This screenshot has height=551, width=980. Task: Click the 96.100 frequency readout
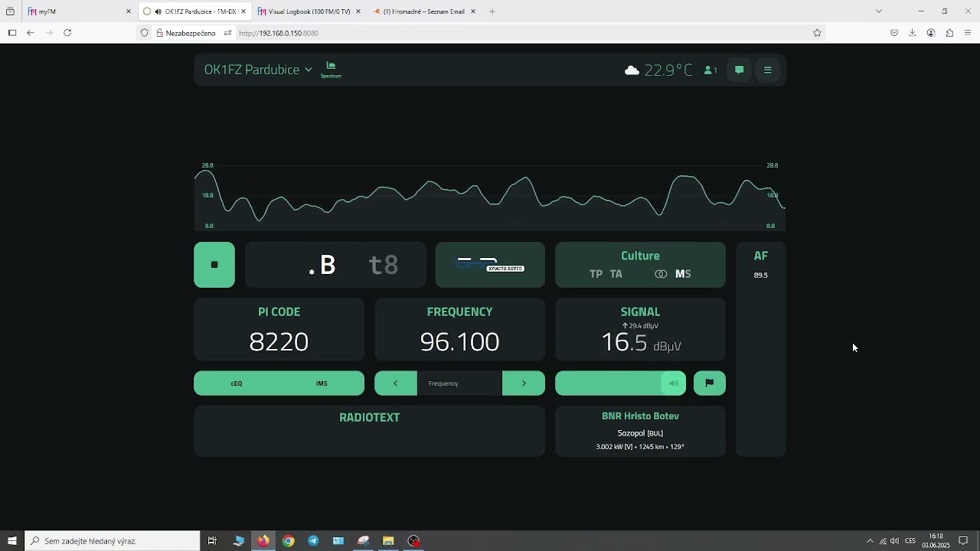point(459,342)
